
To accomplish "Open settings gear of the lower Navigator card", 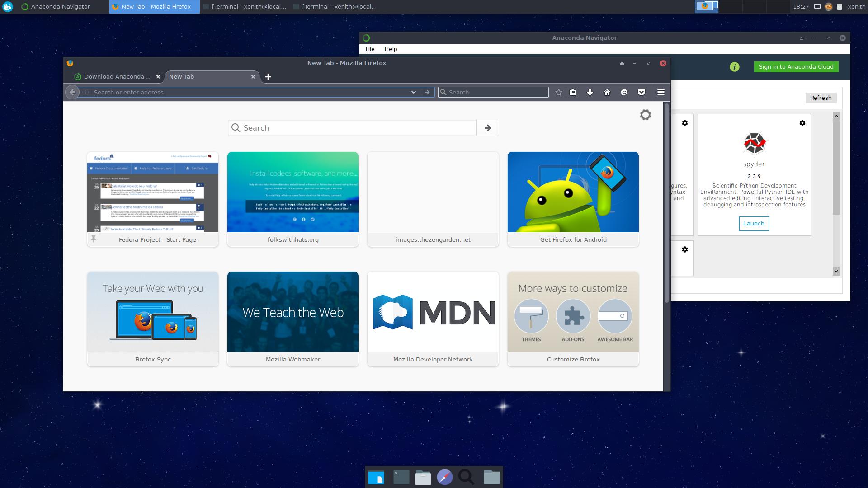I will 685,249.
